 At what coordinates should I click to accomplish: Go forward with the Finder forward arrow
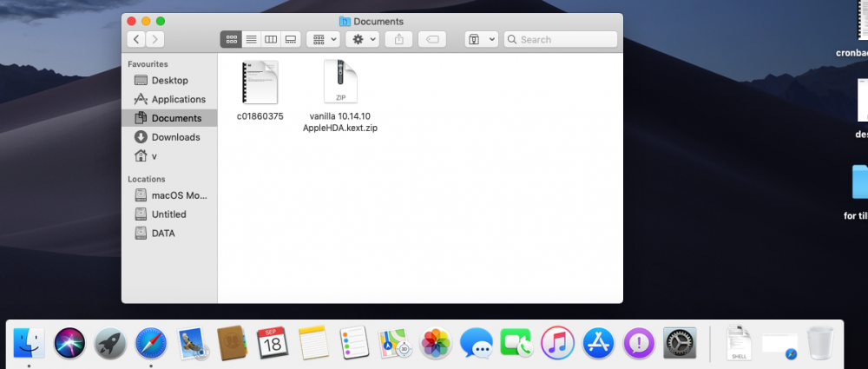pyautogui.click(x=155, y=39)
